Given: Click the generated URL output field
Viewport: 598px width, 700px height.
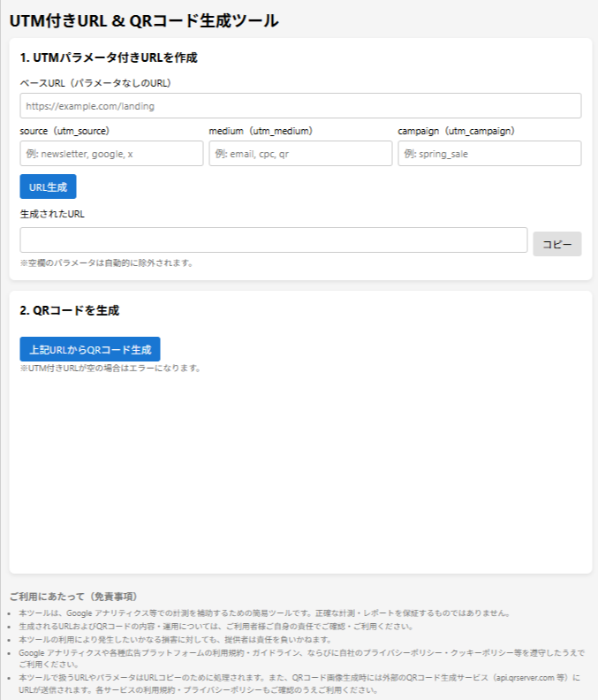Looking at the screenshot, I should tap(274, 240).
